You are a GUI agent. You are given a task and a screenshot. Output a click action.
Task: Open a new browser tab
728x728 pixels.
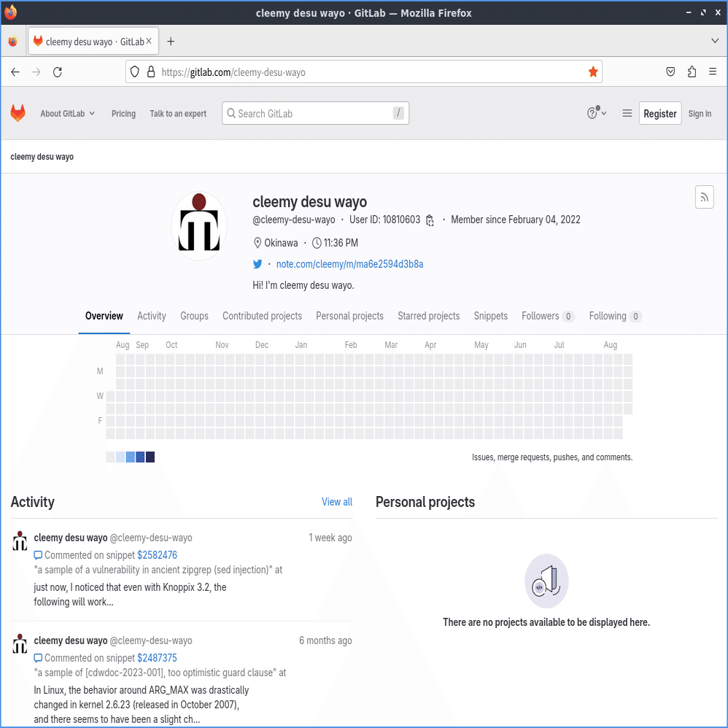pyautogui.click(x=171, y=42)
